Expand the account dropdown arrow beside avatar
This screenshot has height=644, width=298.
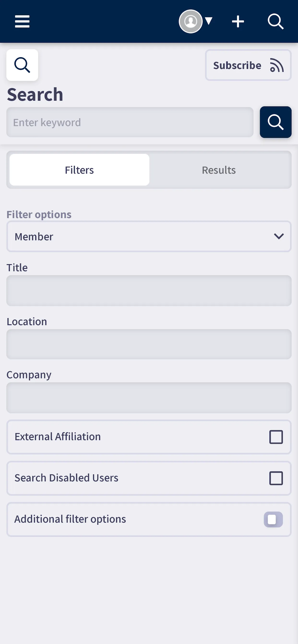click(209, 21)
